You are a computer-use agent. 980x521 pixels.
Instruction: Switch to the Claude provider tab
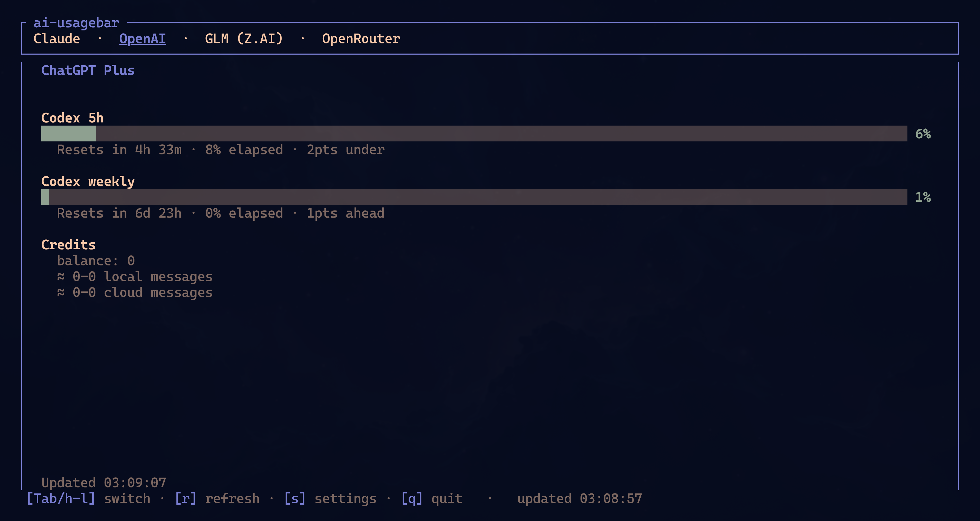click(x=57, y=39)
